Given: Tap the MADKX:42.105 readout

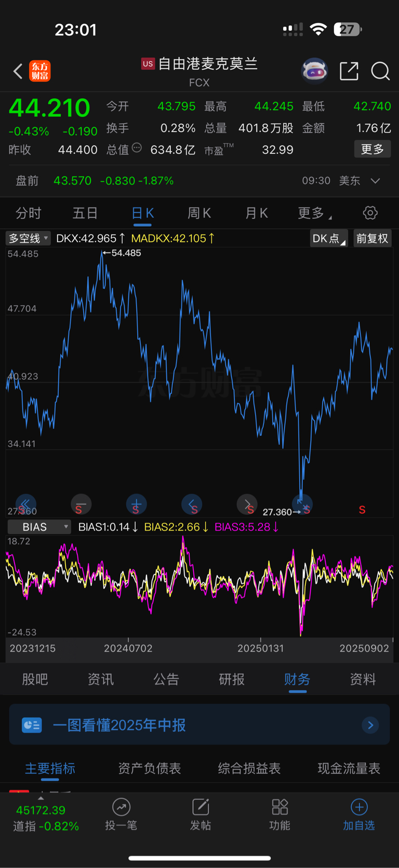Looking at the screenshot, I should [x=172, y=238].
